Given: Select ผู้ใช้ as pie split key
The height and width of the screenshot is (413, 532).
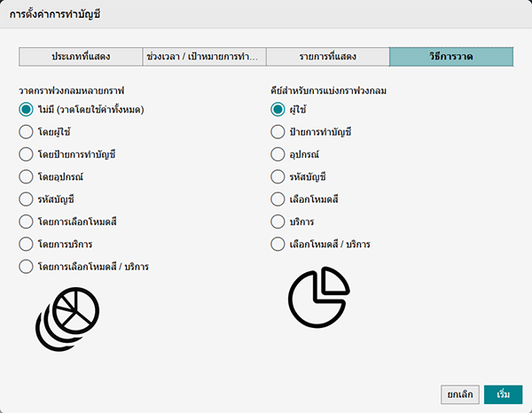Looking at the screenshot, I should (x=278, y=110).
